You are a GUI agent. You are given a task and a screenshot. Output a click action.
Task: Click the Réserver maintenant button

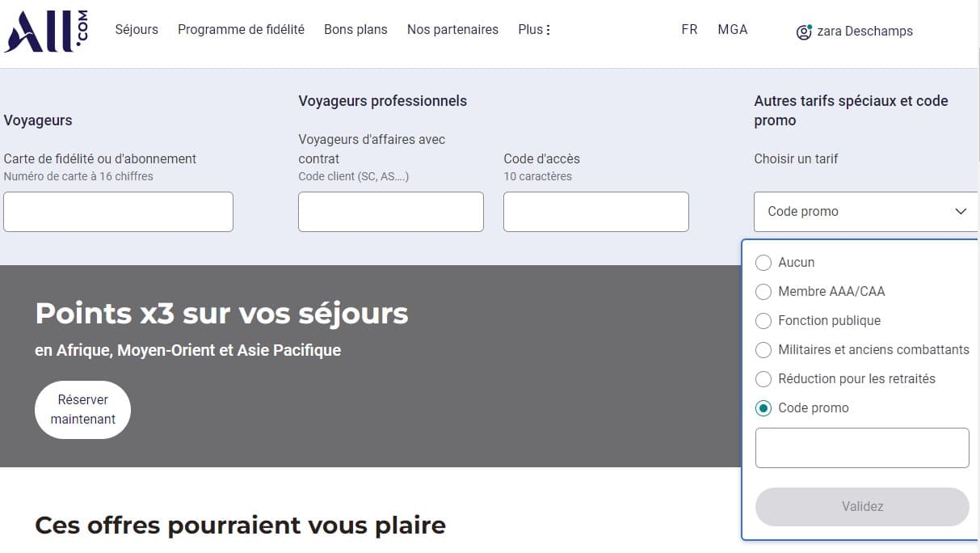coord(82,409)
